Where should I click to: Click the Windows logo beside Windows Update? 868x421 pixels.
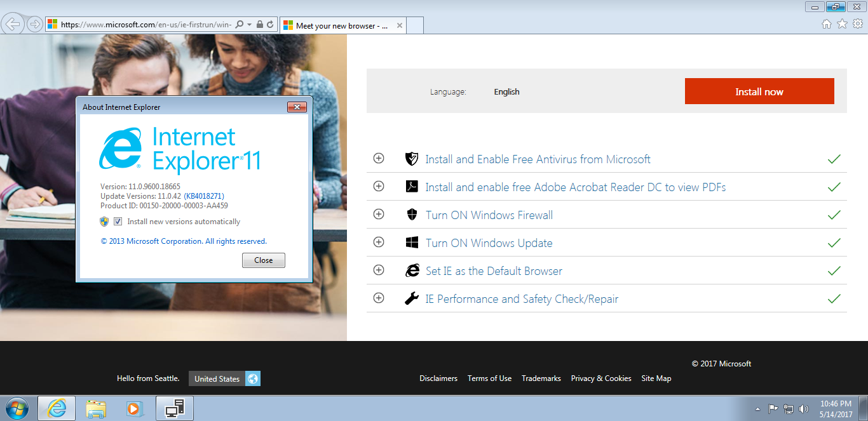[x=412, y=243]
